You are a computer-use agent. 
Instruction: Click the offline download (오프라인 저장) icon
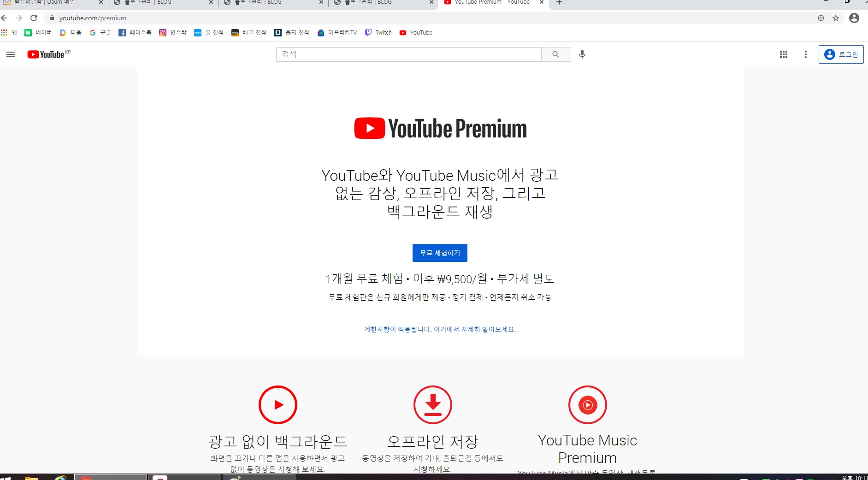point(433,405)
